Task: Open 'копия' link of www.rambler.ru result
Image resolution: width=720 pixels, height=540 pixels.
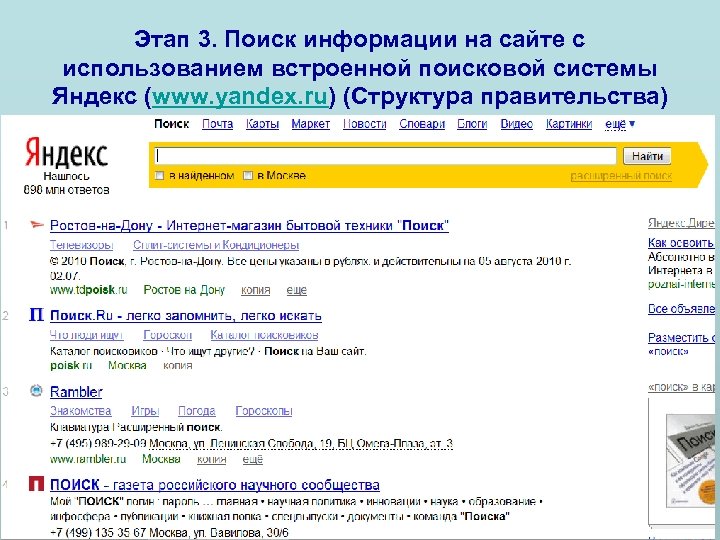Action: pyautogui.click(x=212, y=459)
